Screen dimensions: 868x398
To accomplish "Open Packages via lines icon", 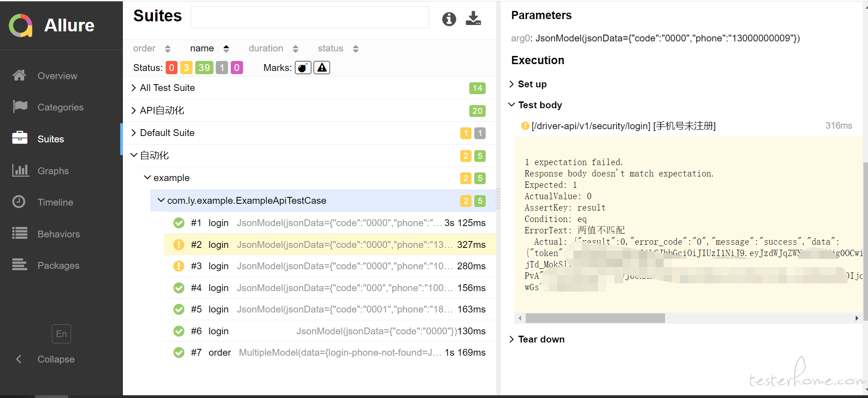I will pos(20,264).
